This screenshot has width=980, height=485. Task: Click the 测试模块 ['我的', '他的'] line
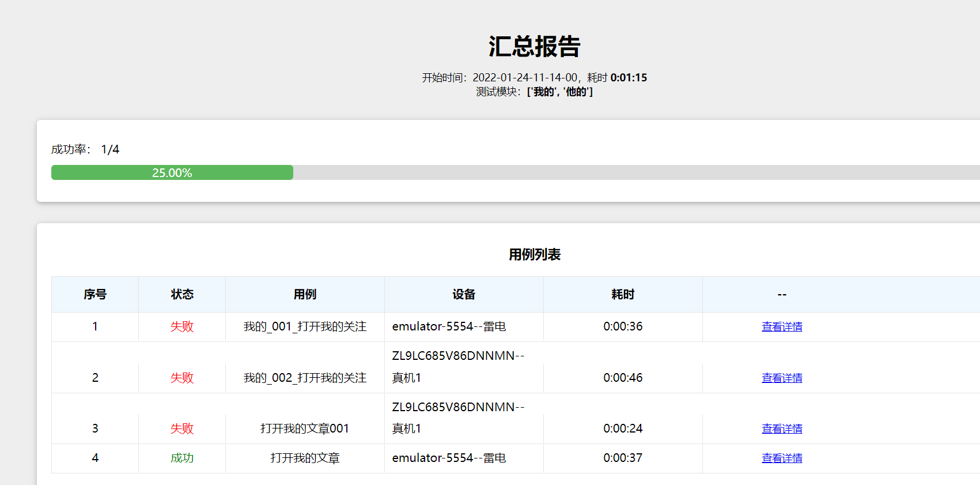point(535,92)
